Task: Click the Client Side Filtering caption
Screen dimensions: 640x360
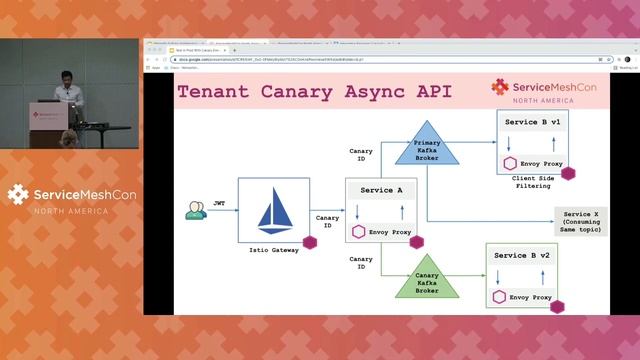Action: click(533, 182)
